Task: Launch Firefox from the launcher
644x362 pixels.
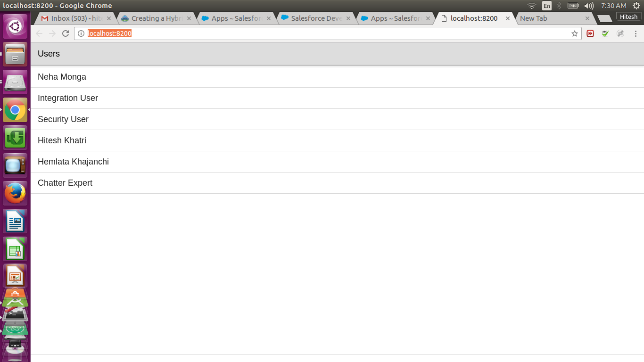Action: click(x=15, y=193)
